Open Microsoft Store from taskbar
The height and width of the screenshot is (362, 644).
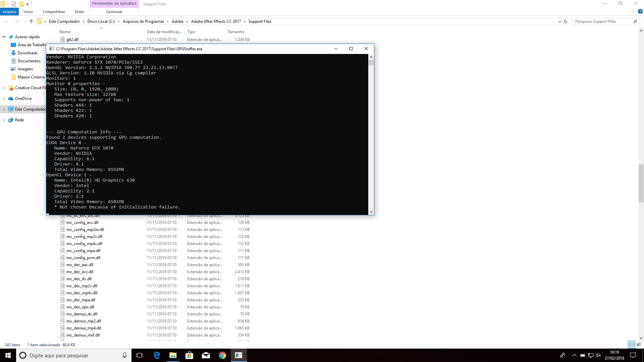[x=189, y=355]
